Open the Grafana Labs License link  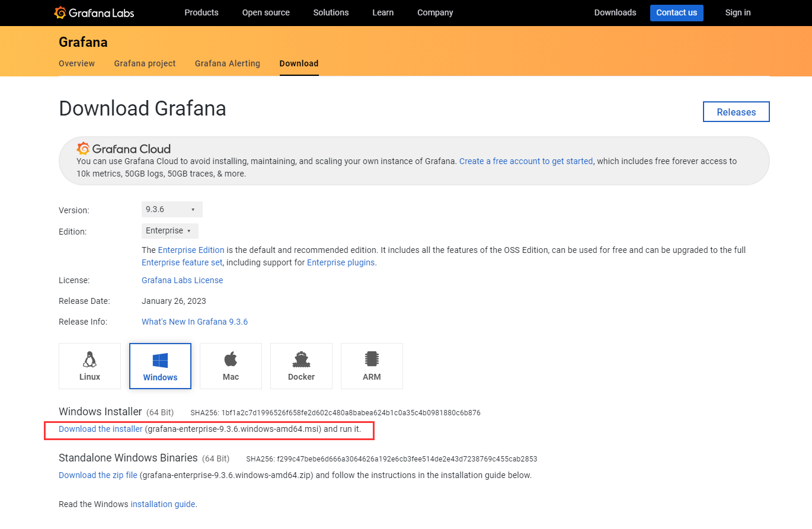pyautogui.click(x=183, y=280)
